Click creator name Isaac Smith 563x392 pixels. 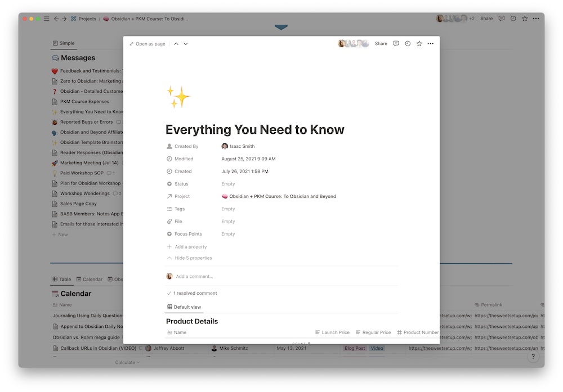click(238, 146)
